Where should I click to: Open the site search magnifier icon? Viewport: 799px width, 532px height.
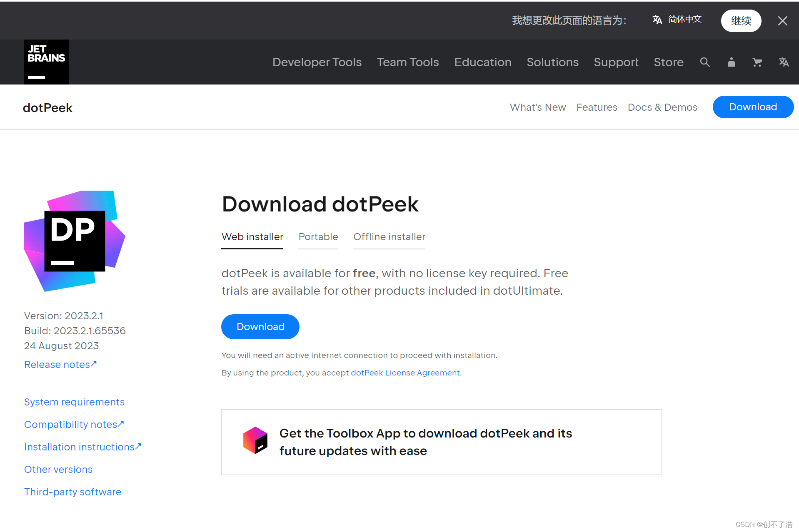705,62
